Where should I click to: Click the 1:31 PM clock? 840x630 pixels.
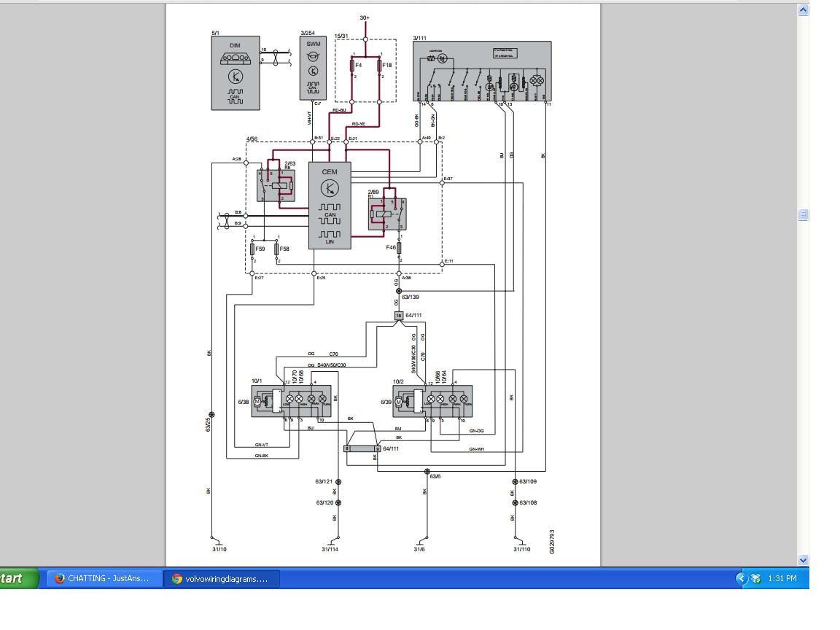click(x=782, y=578)
